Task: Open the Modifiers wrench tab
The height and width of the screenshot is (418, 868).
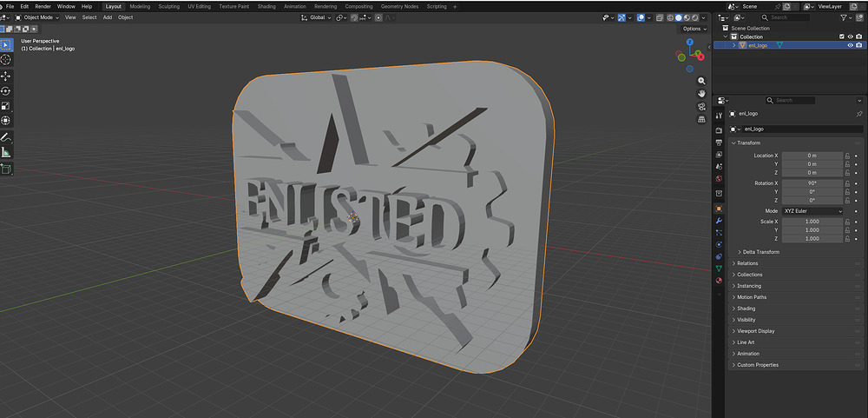Action: point(719,221)
